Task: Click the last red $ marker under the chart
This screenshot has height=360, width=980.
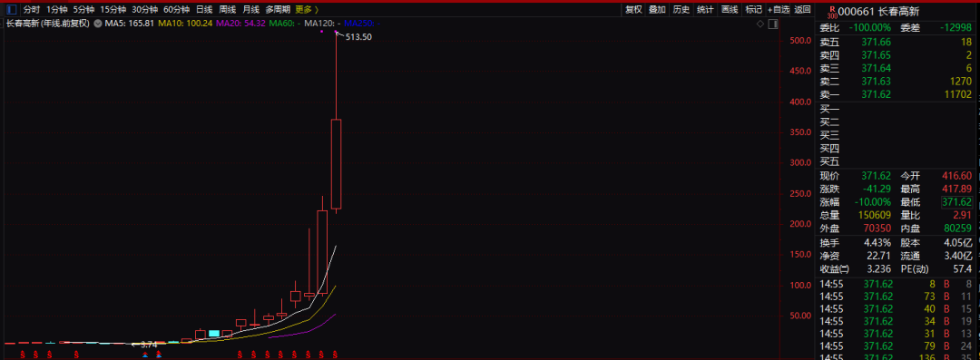Action: coord(336,355)
